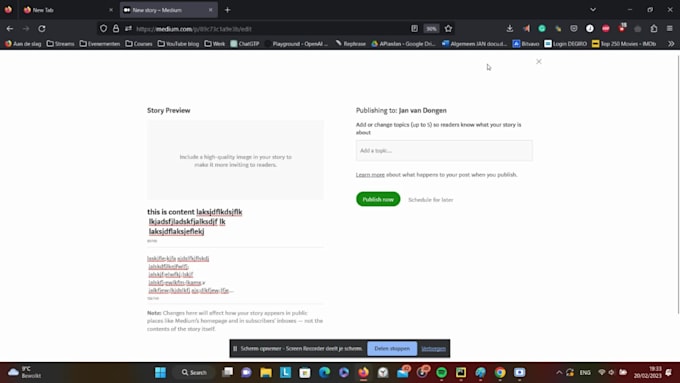Open the Learn more link
Screen dimensions: 680x383
click(x=370, y=174)
